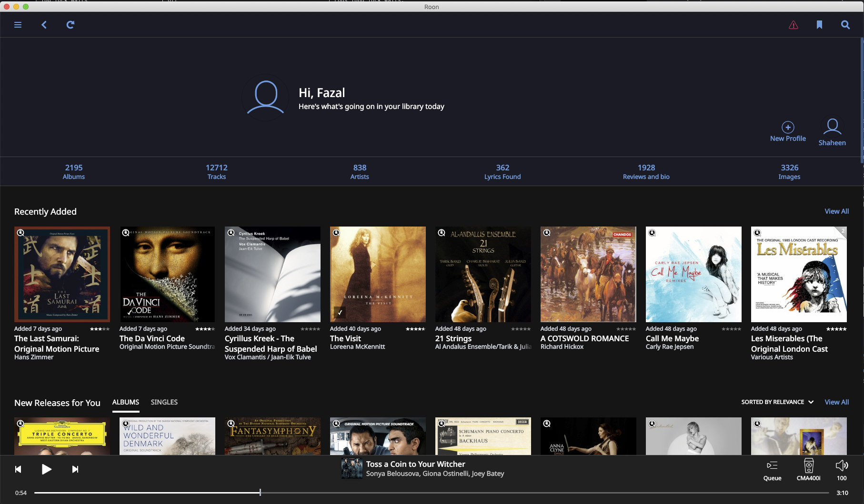Open the volume control speaker icon

tap(842, 469)
